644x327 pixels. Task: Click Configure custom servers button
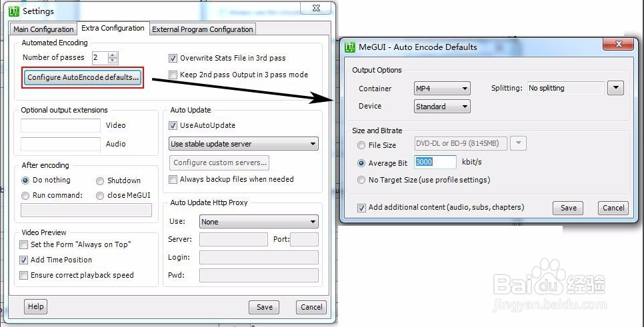219,163
